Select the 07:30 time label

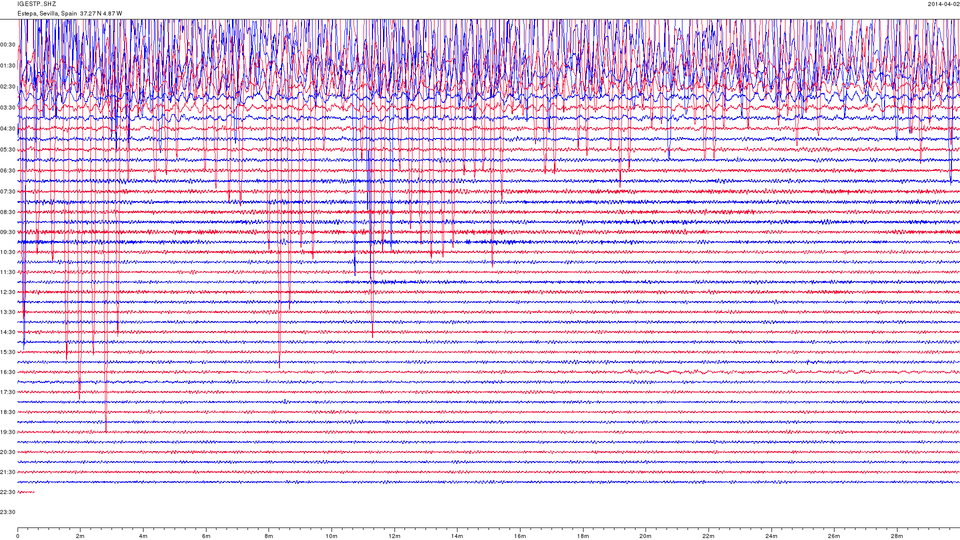(x=8, y=192)
